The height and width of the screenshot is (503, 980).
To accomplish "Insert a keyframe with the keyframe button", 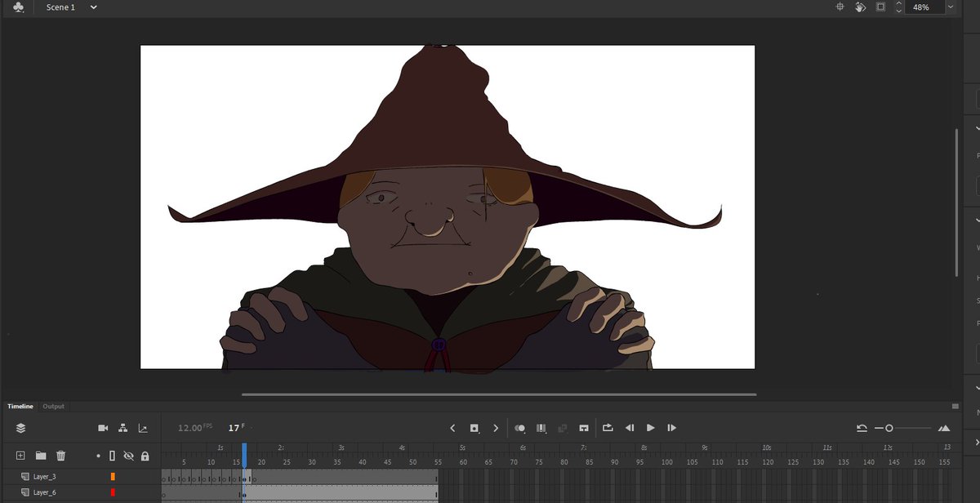I will [474, 428].
